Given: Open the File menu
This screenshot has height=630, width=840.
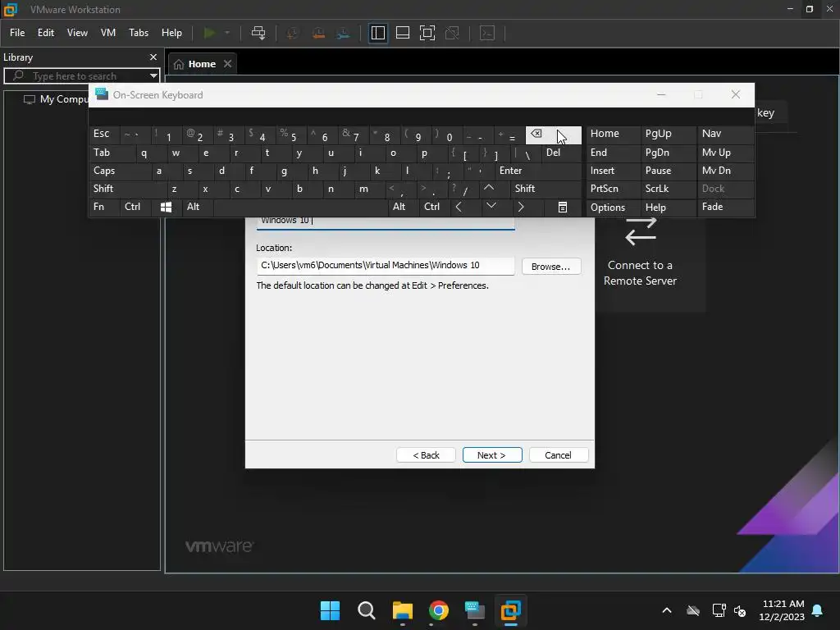Looking at the screenshot, I should [17, 33].
